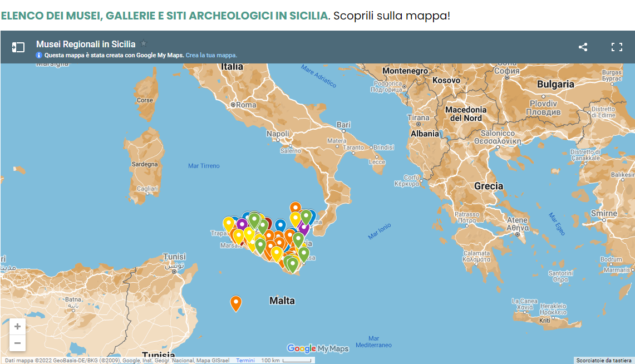Click the 'Tunisi' city label
This screenshot has height=364, width=635.
click(x=175, y=257)
